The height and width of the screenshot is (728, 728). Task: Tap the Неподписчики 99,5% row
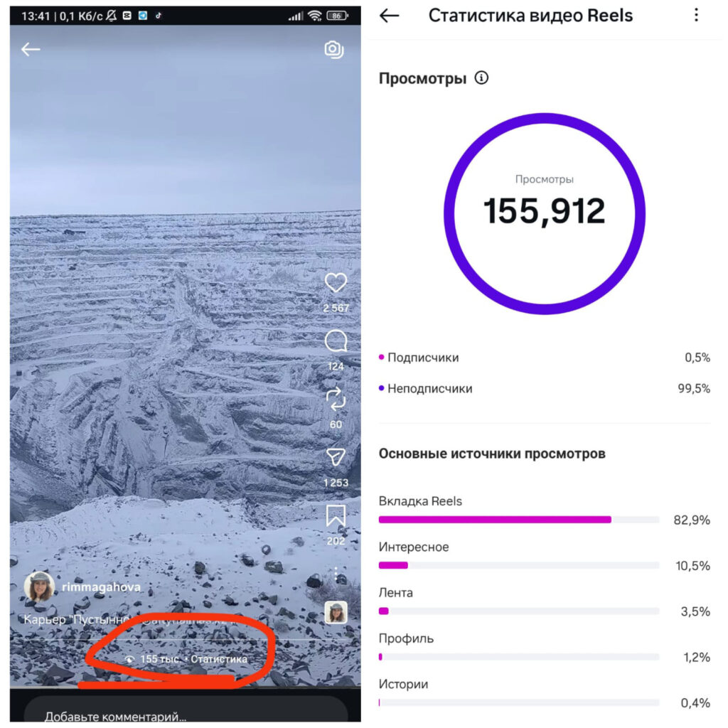point(544,389)
